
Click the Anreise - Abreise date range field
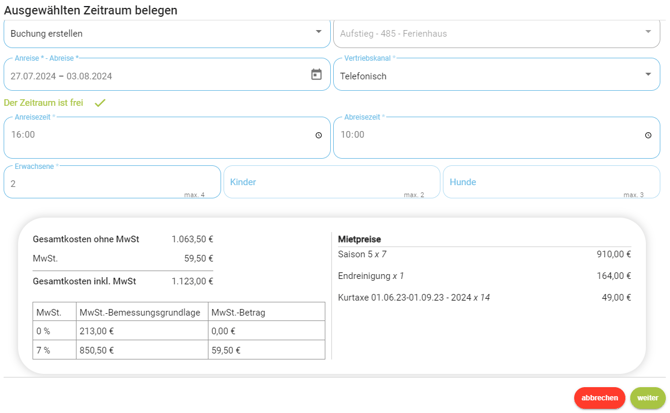[x=150, y=76]
